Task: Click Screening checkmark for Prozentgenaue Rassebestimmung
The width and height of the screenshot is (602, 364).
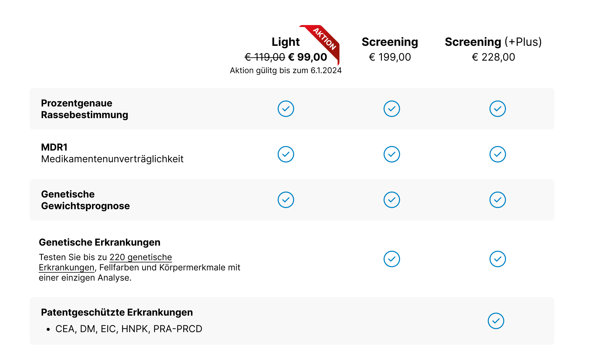Action: pyautogui.click(x=392, y=109)
